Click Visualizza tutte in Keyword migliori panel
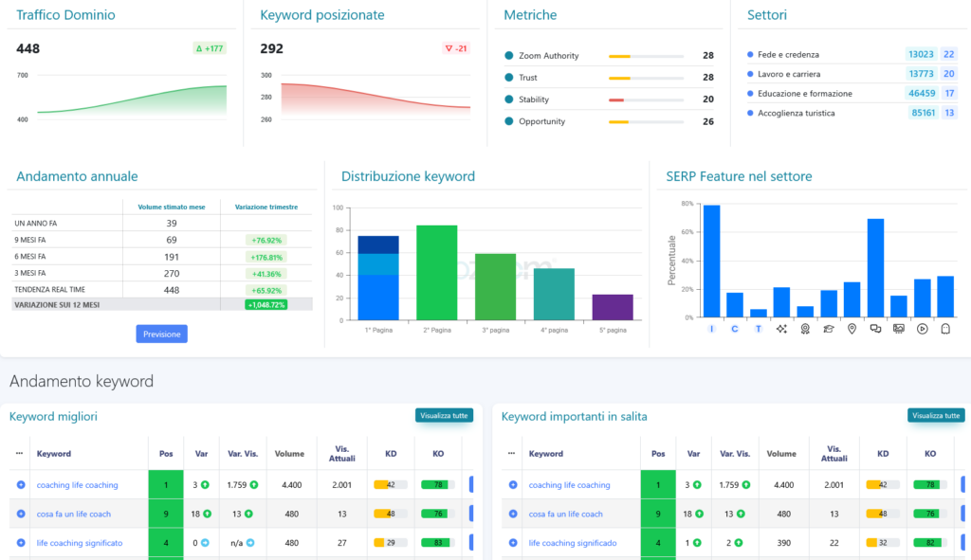The width and height of the screenshot is (971, 560). point(444,415)
